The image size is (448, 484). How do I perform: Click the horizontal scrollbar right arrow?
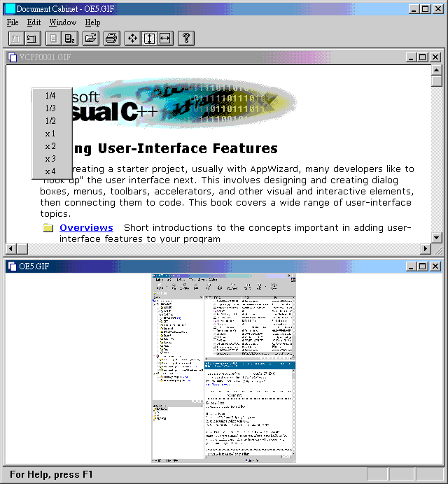pyautogui.click(x=425, y=249)
